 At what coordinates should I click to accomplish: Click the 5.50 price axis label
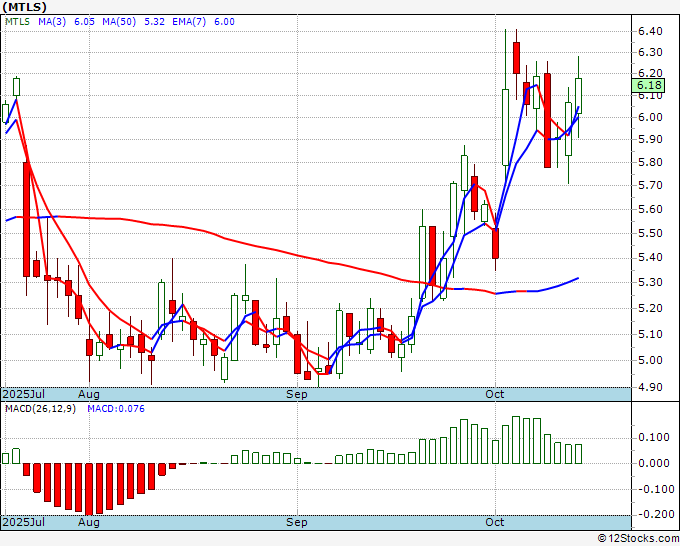tap(650, 233)
